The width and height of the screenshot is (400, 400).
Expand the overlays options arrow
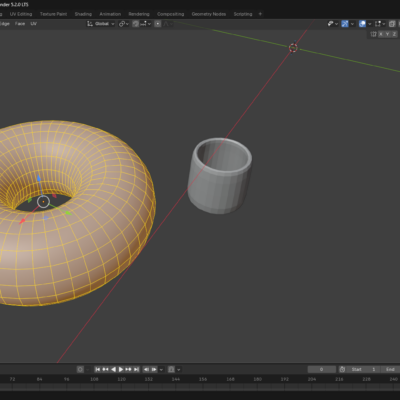coord(370,24)
